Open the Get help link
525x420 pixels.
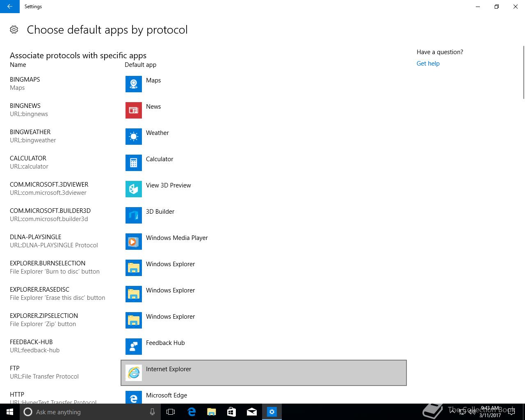(x=428, y=64)
